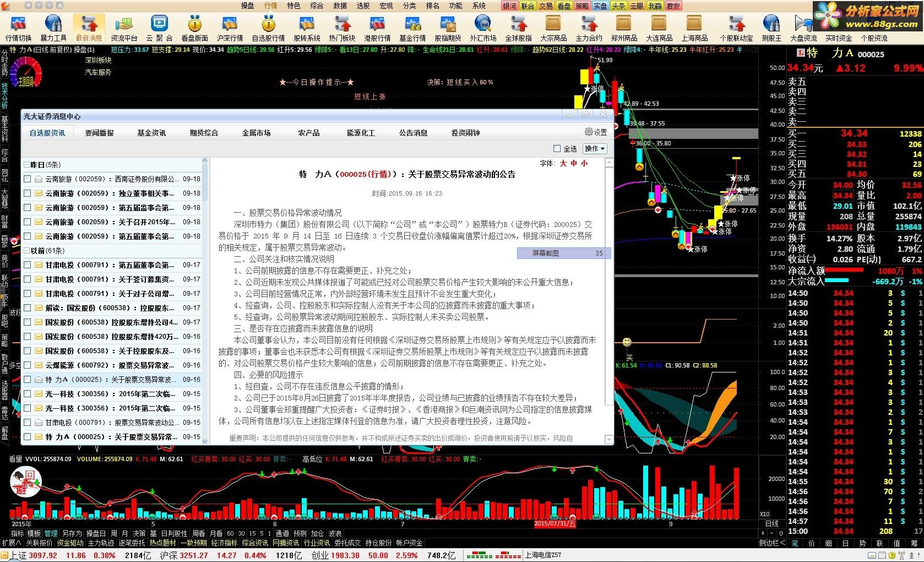
Task: Check 甘肃电投 09-15 股票交易异常波动 checkbox
Action: click(28, 423)
